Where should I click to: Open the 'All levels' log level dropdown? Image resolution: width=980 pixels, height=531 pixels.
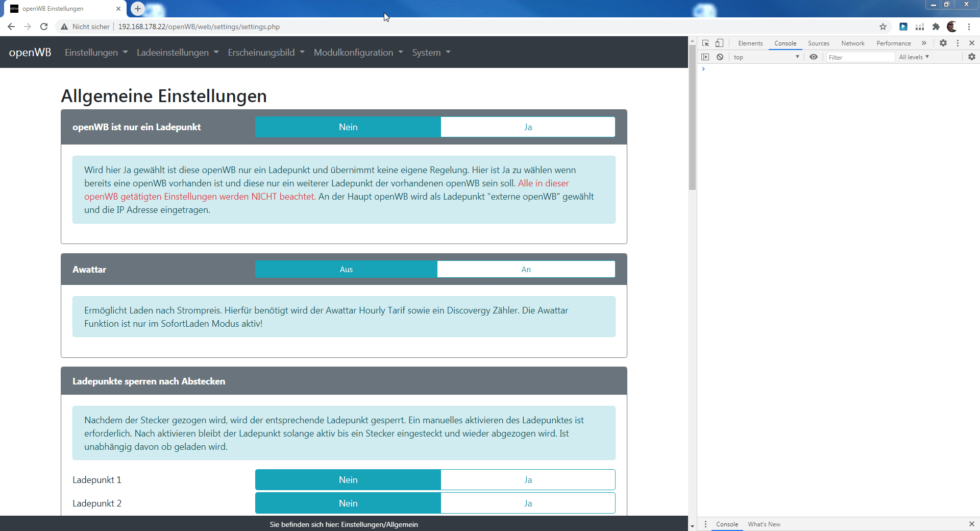[x=914, y=57]
